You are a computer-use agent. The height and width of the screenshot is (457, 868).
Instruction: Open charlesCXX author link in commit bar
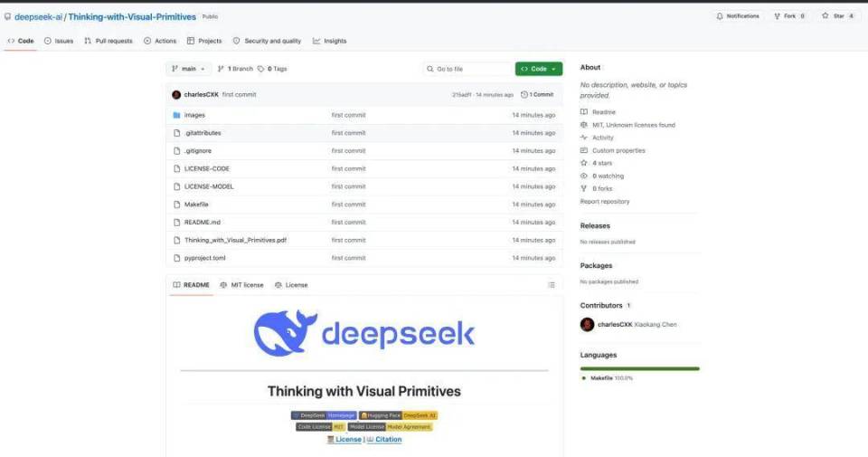201,95
